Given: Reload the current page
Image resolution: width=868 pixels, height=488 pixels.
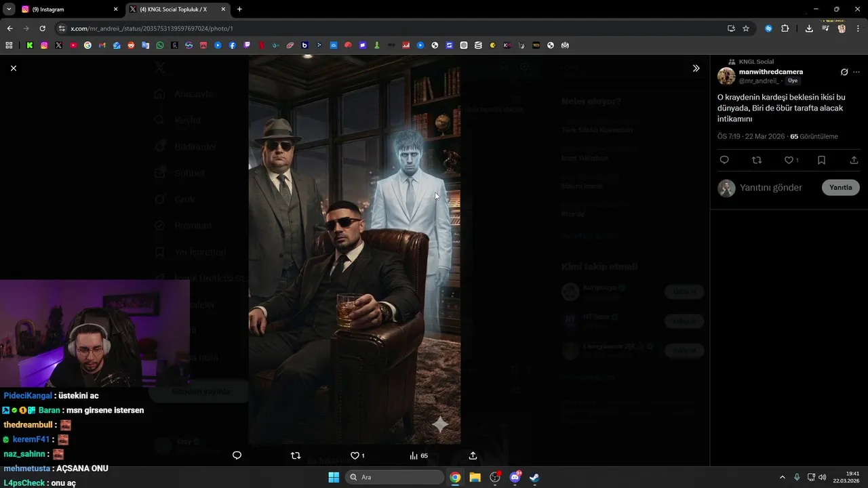Looking at the screenshot, I should pos(42,28).
